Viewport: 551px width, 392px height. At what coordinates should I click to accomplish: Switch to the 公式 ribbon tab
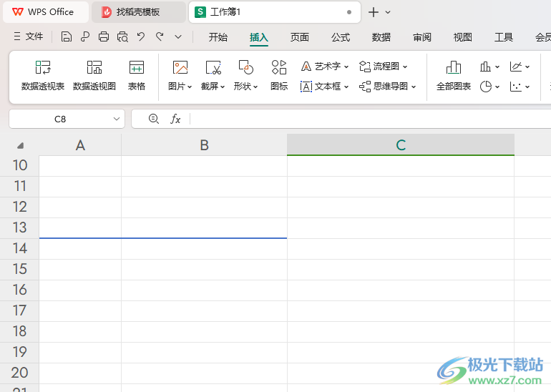pyautogui.click(x=340, y=37)
